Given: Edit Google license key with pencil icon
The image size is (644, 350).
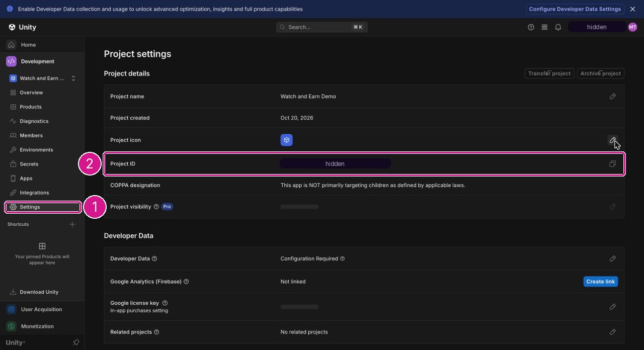Looking at the screenshot, I should click(x=612, y=307).
